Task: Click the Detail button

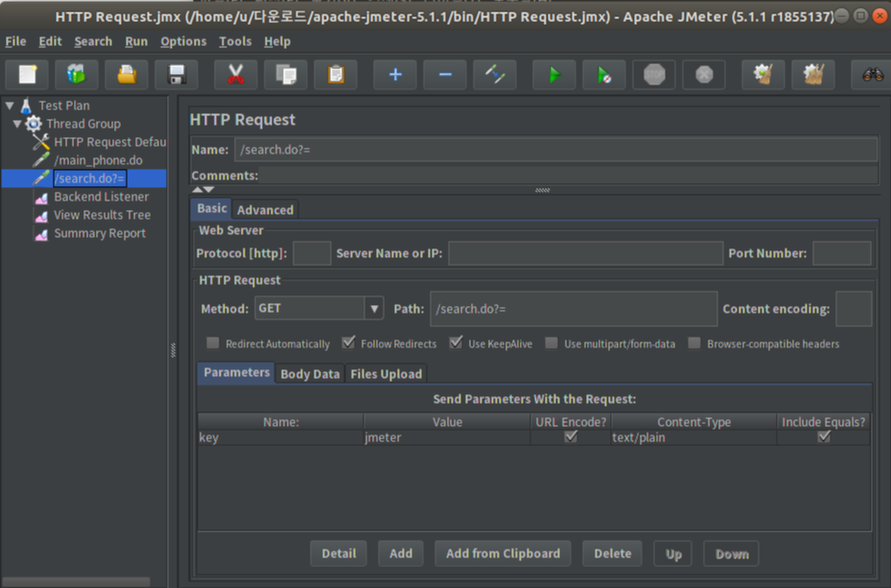Action: pyautogui.click(x=339, y=553)
